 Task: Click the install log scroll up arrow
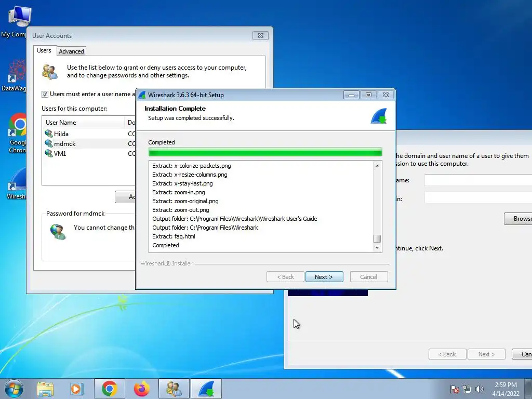point(377,166)
